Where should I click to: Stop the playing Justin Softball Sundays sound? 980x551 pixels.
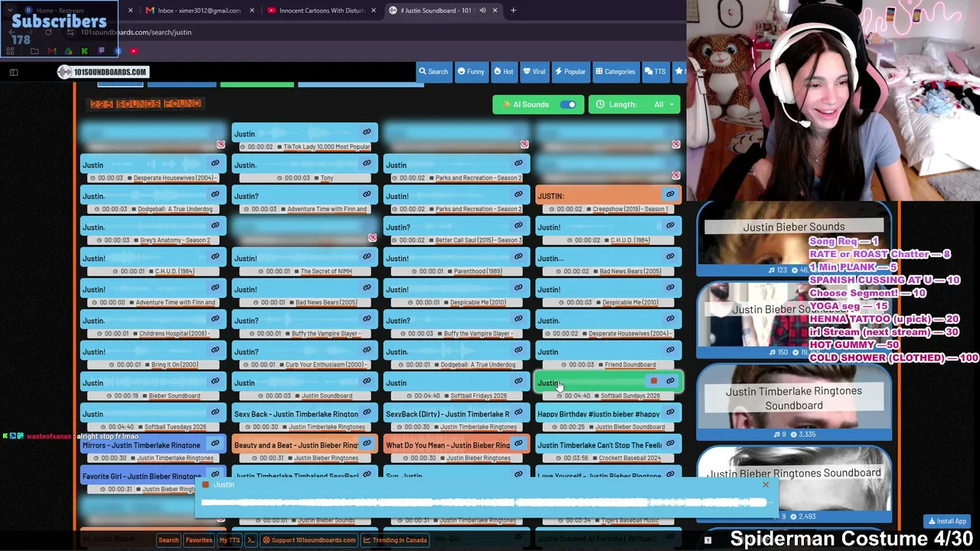[654, 381]
